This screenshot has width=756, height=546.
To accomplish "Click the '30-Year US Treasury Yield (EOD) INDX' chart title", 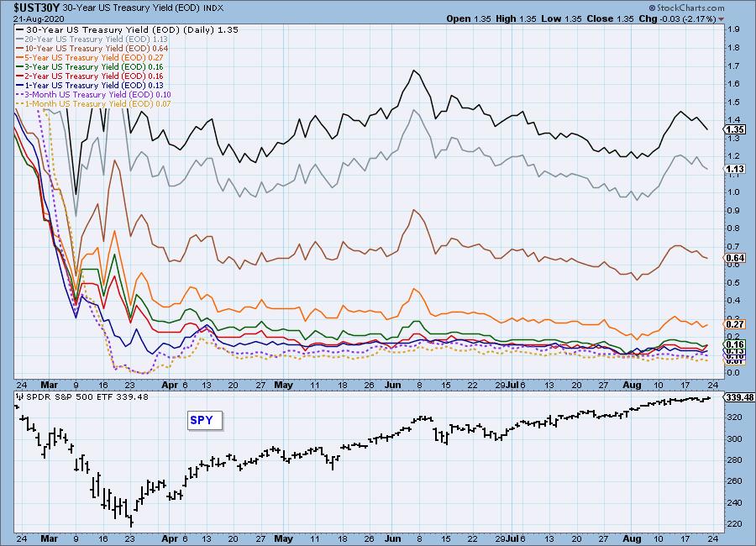I will pos(143,8).
